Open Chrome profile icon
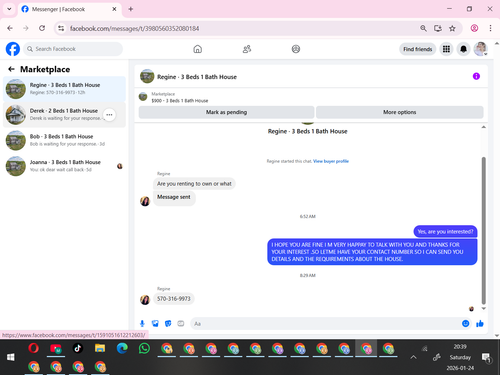500x375 pixels. point(474,28)
